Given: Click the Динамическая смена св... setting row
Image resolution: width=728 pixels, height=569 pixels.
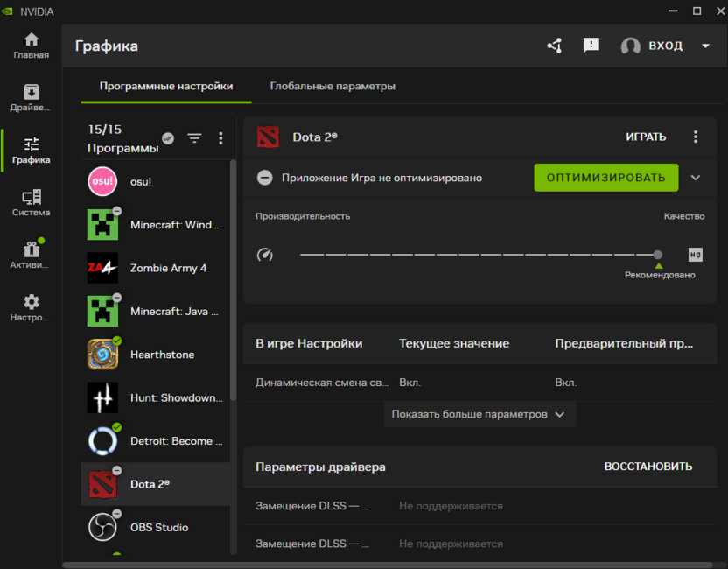Looking at the screenshot, I should pyautogui.click(x=480, y=383).
